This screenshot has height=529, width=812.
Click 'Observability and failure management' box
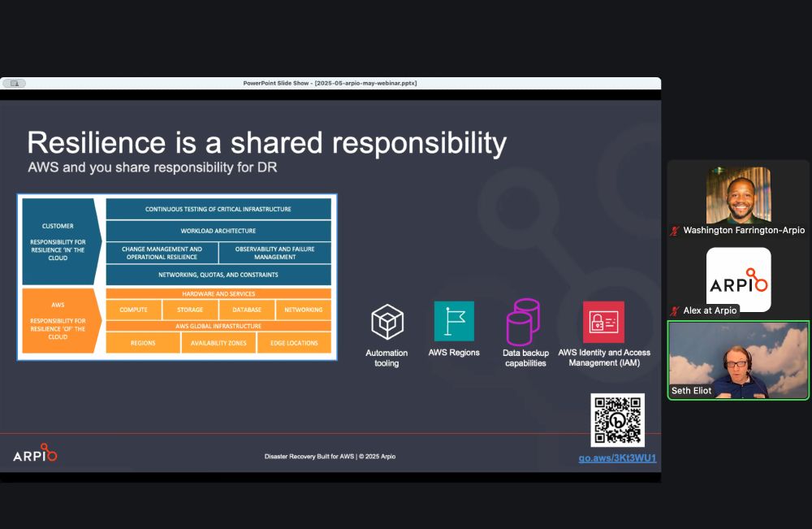(275, 253)
